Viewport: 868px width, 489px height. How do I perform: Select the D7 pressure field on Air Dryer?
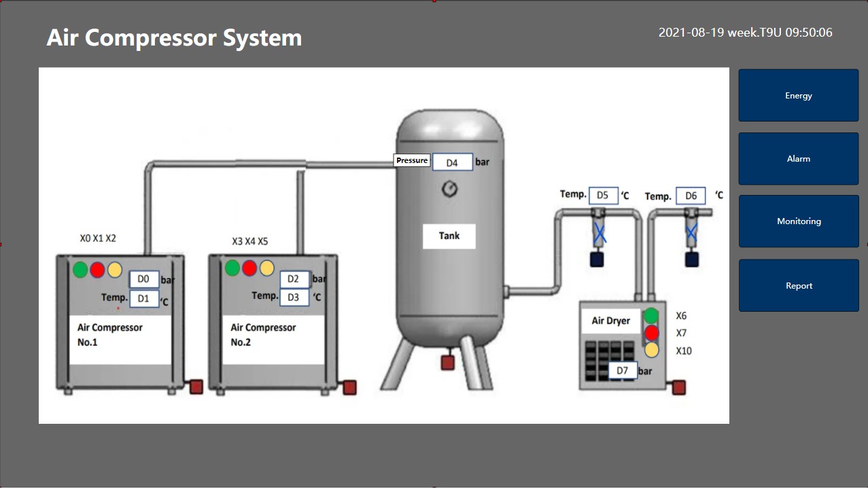coord(622,370)
